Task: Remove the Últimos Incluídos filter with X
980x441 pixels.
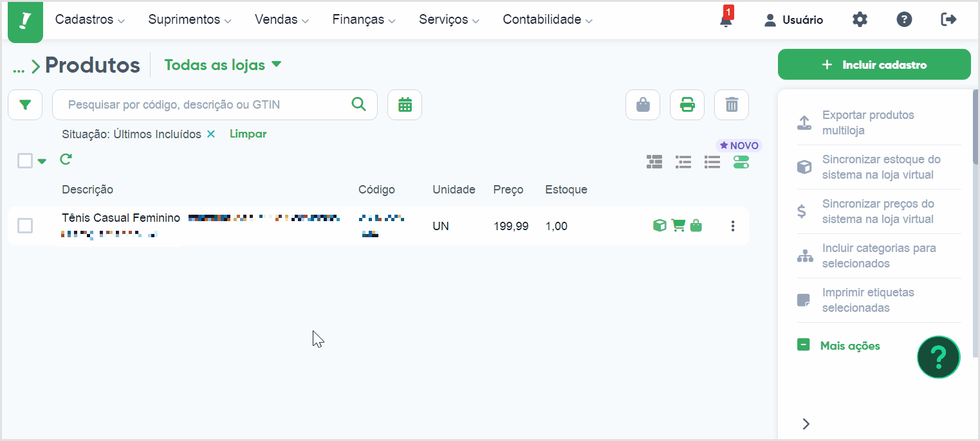Action: pyautogui.click(x=211, y=134)
